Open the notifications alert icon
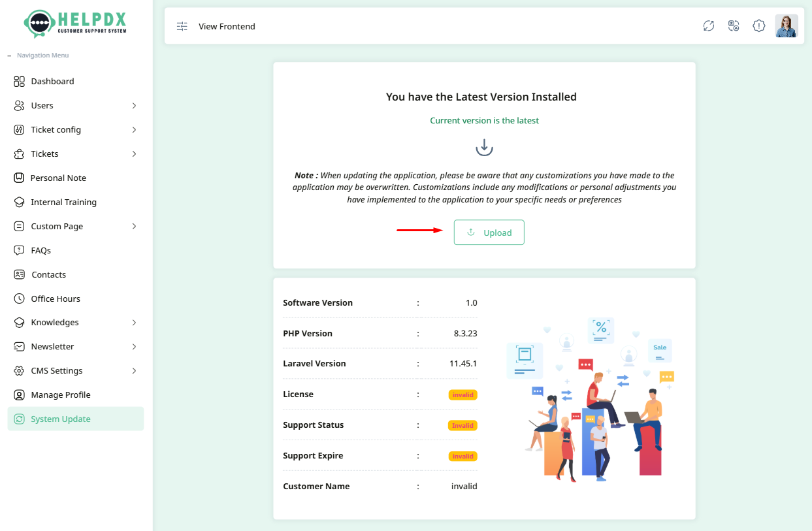812x531 pixels. [x=758, y=25]
